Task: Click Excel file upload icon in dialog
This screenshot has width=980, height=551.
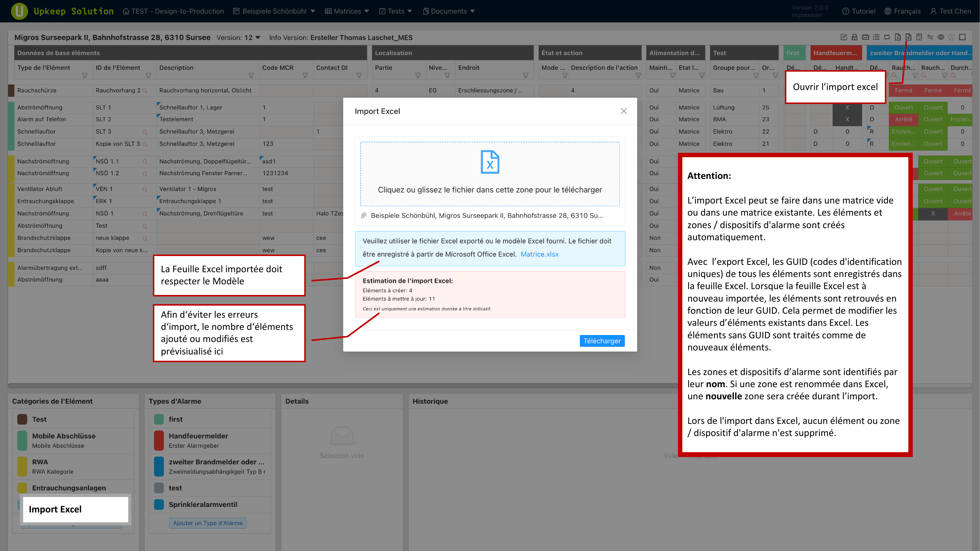Action: (x=489, y=162)
